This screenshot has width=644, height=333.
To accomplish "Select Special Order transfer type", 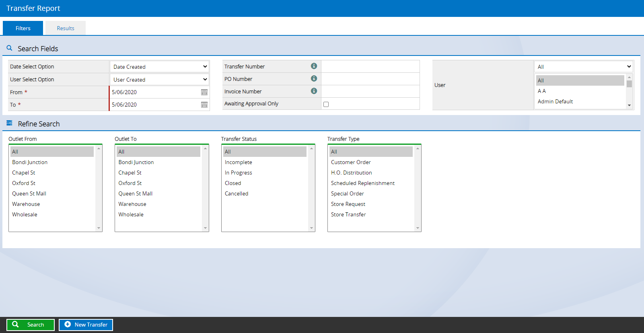I will click(x=371, y=193).
